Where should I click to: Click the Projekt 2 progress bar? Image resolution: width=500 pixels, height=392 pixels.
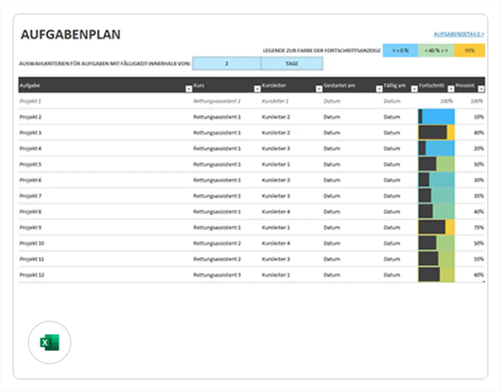click(436, 117)
